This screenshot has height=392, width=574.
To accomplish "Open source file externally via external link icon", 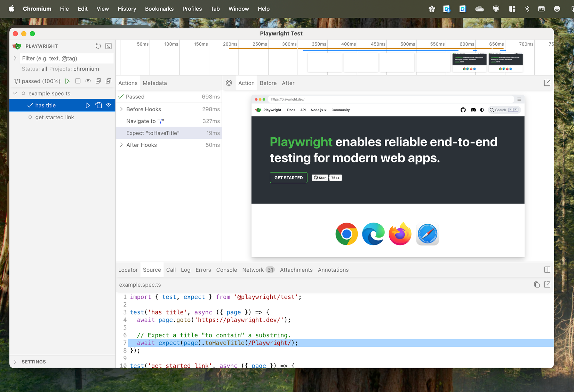I will [547, 284].
